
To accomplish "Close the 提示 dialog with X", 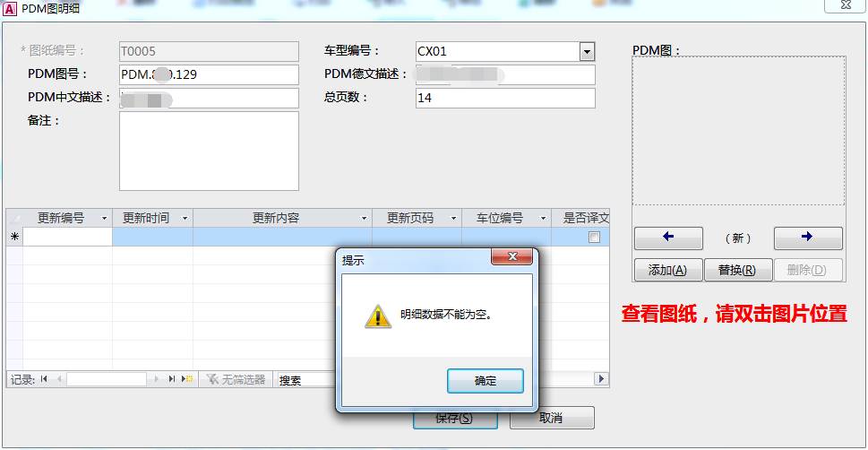I will click(512, 256).
